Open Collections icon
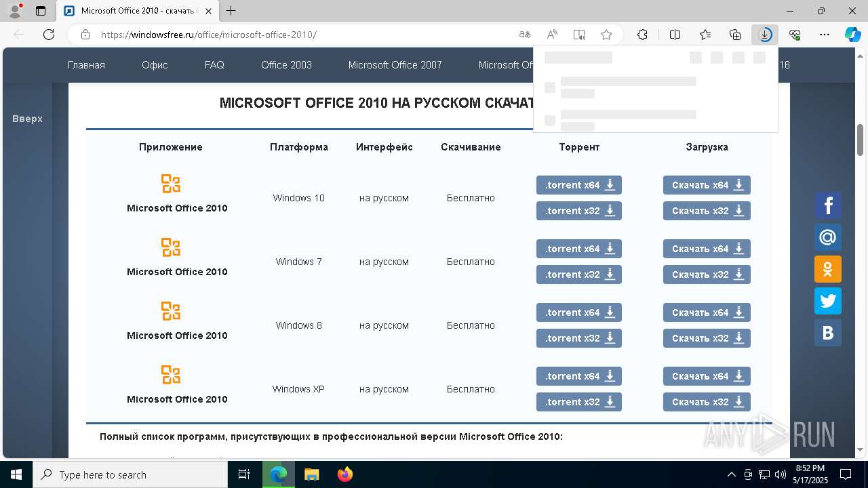The width and height of the screenshot is (868, 488). pyautogui.click(x=735, y=35)
